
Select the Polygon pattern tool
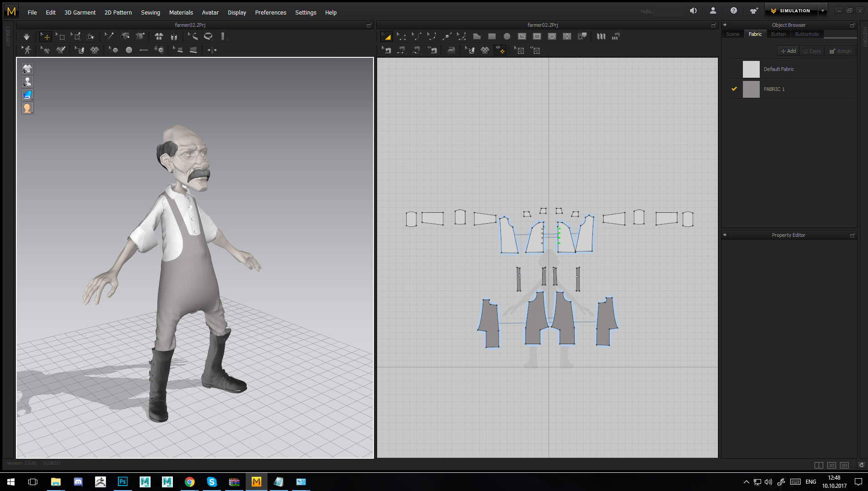point(477,36)
